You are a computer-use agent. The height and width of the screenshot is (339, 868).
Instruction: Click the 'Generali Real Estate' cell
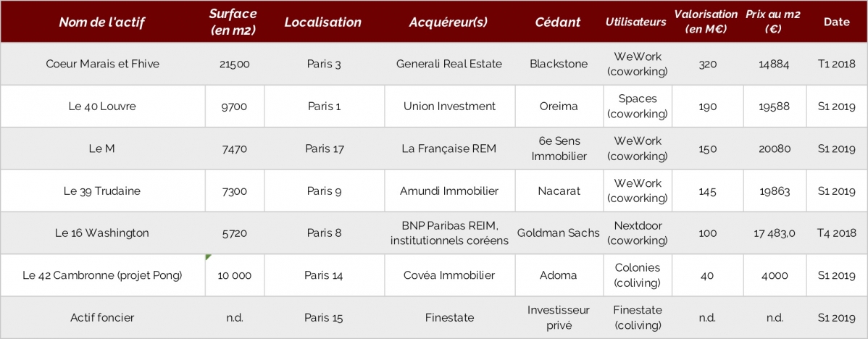click(x=449, y=64)
